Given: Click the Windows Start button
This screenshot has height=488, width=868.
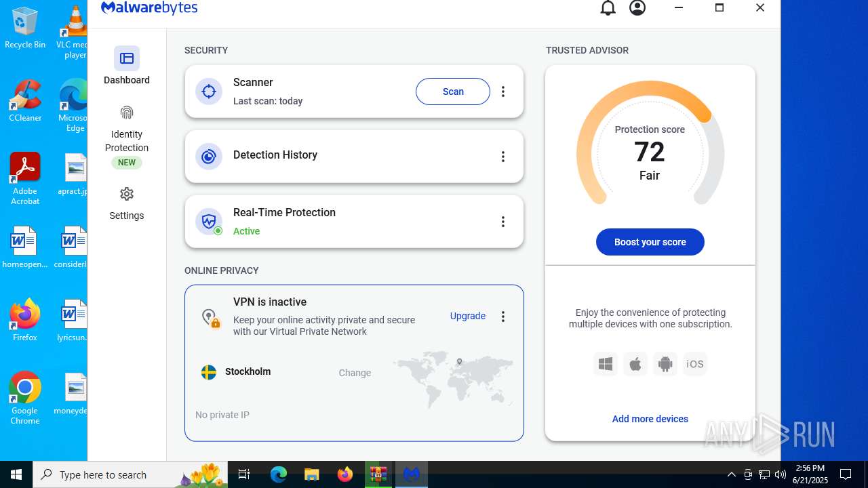Looking at the screenshot, I should pos(16,474).
